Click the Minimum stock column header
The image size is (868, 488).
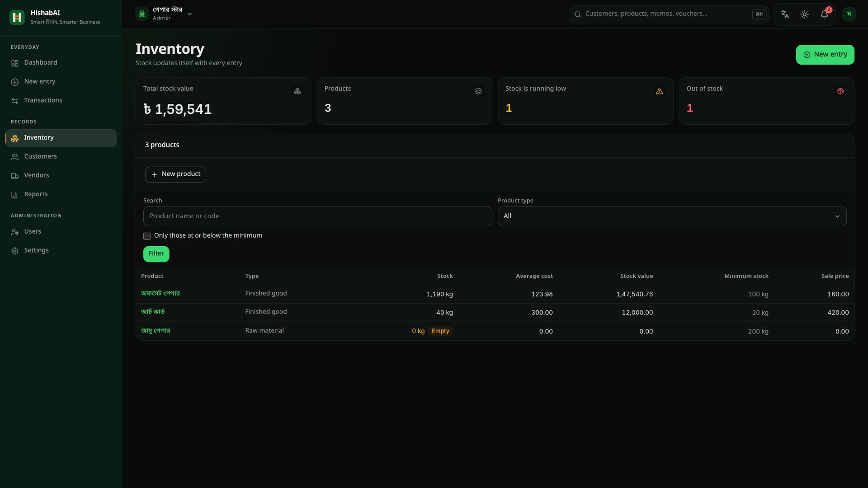[746, 276]
